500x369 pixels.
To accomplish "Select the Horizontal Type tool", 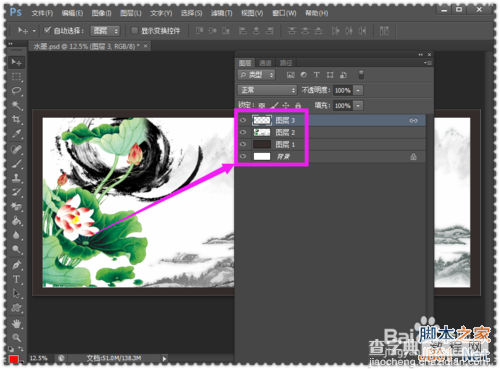I will 16,279.
